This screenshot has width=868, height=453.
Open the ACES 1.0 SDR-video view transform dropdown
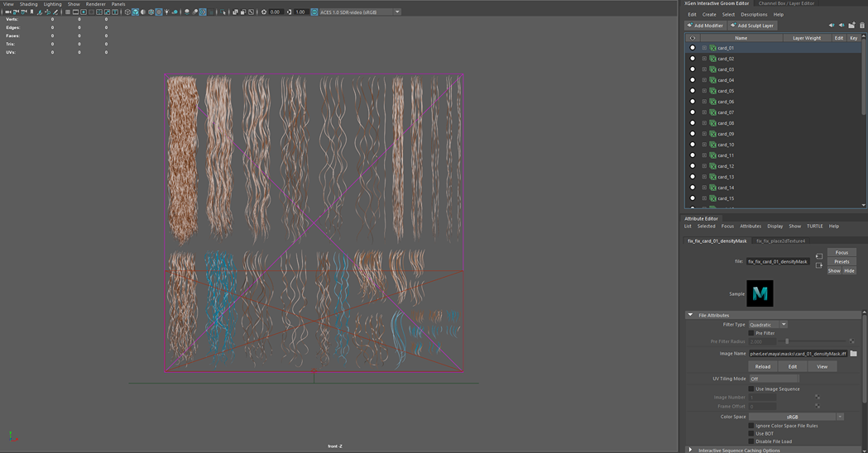360,12
